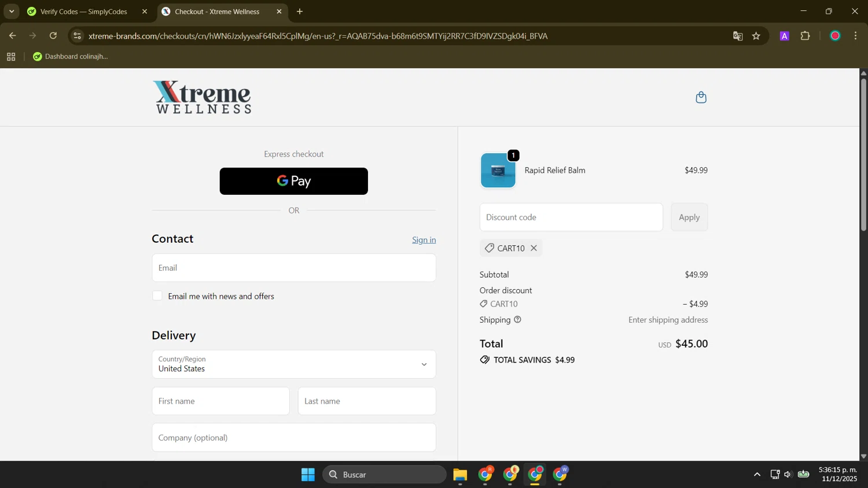Open the apps grid in bookmarks bar
Screen dimensions: 868x488
(x=11, y=57)
